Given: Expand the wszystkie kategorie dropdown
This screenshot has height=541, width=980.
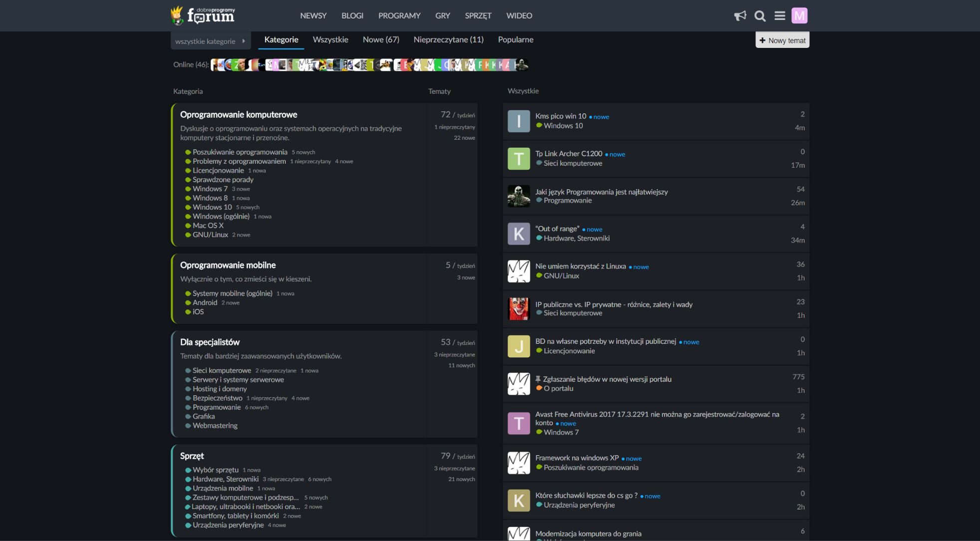Looking at the screenshot, I should tap(210, 41).
